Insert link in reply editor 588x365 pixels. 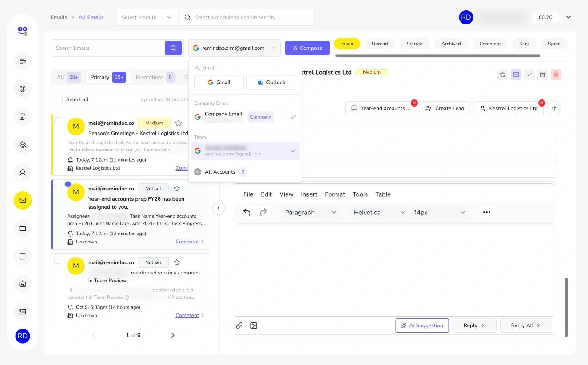point(239,325)
